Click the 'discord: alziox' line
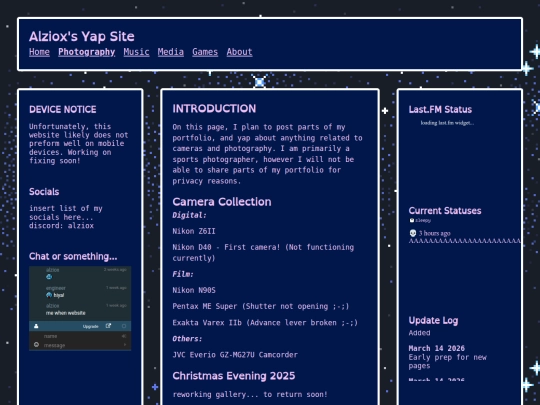The width and height of the screenshot is (540, 405). point(61,226)
